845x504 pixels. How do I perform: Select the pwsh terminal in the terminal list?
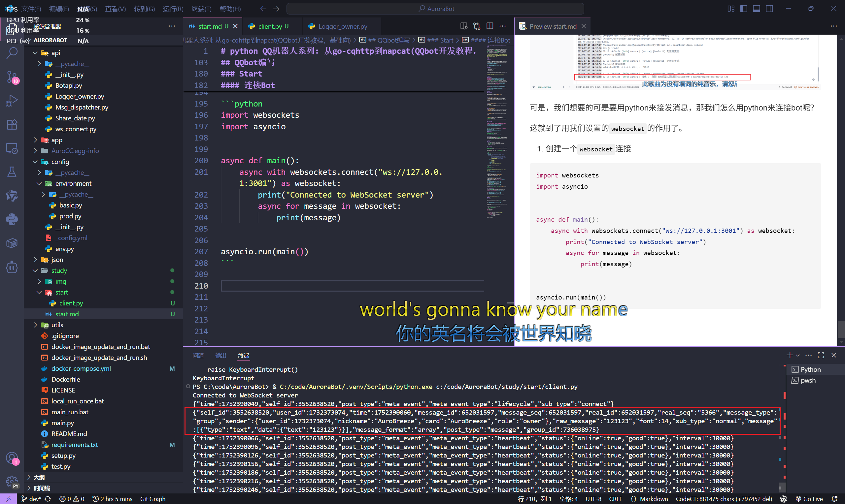[x=808, y=380]
